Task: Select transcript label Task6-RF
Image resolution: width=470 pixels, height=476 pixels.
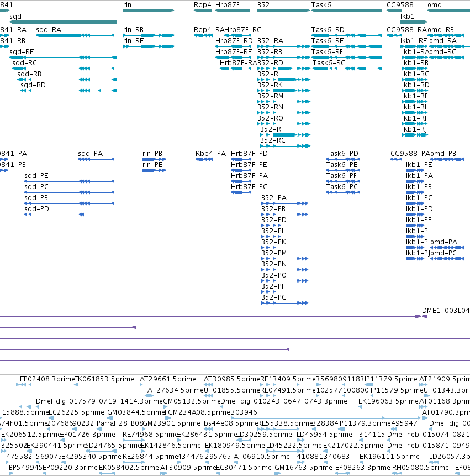Action: coord(327,52)
